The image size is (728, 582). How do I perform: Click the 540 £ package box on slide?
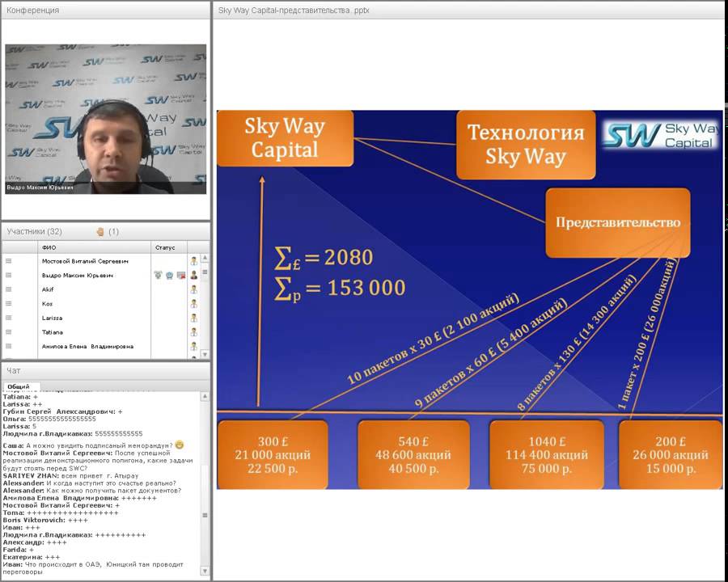413,455
